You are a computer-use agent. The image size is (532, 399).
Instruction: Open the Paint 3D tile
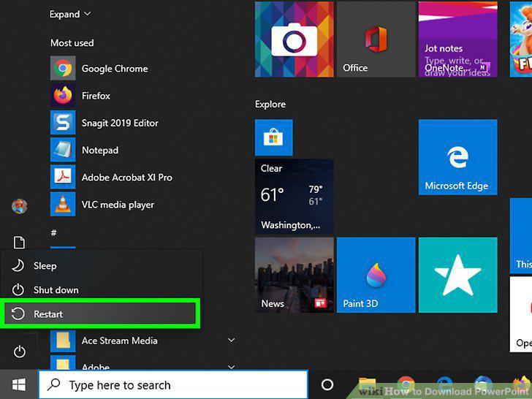pyautogui.click(x=376, y=275)
